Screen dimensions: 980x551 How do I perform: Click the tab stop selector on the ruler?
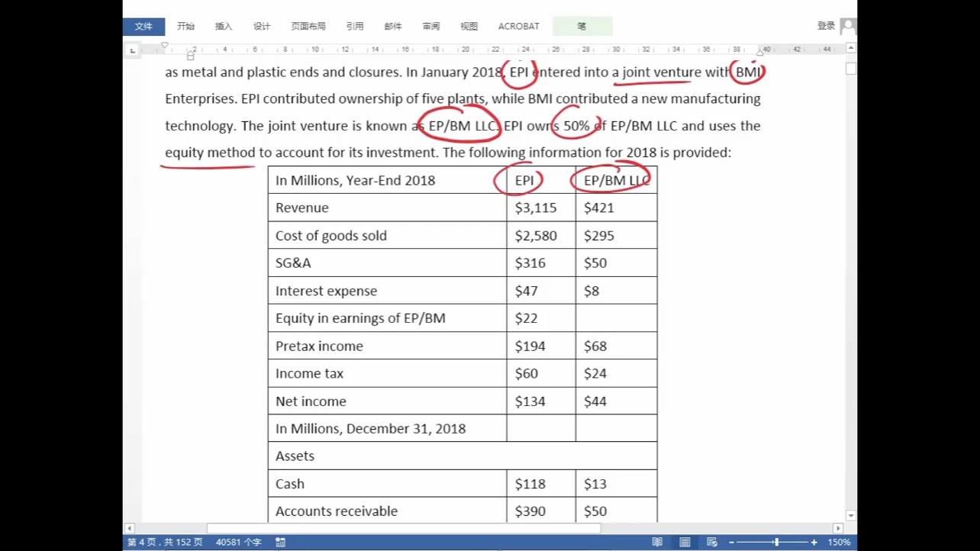[133, 50]
